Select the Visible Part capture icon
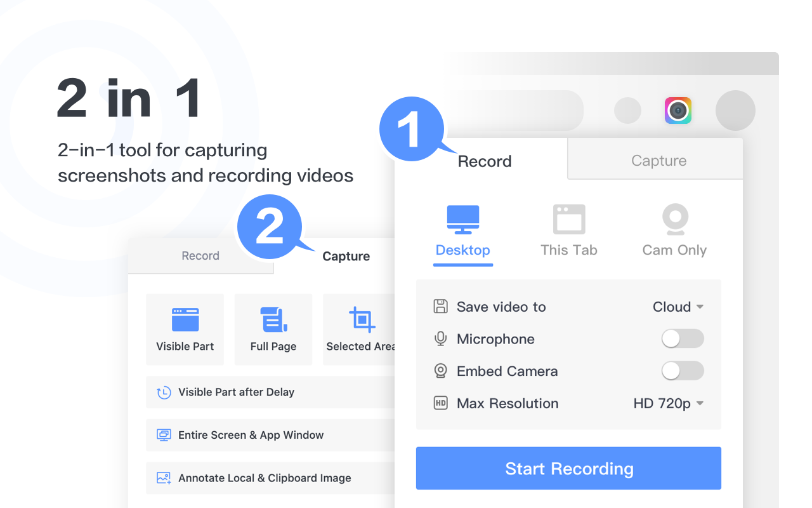 pyautogui.click(x=185, y=319)
